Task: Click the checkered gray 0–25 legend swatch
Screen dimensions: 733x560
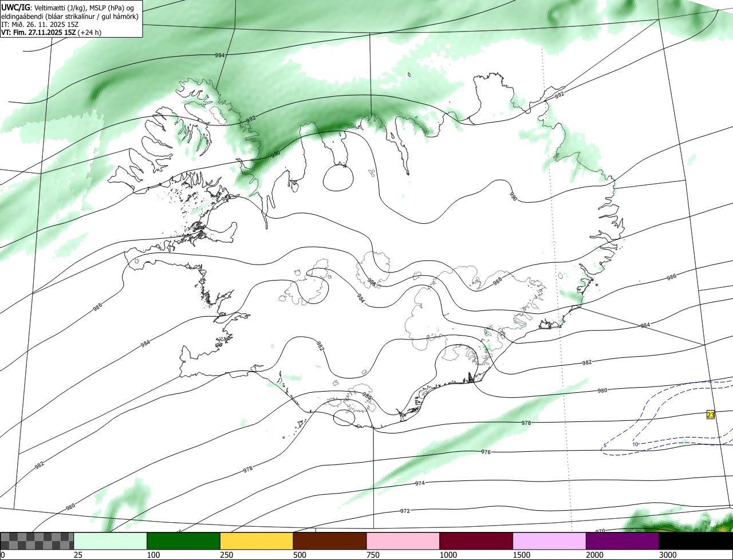Action: (x=37, y=541)
